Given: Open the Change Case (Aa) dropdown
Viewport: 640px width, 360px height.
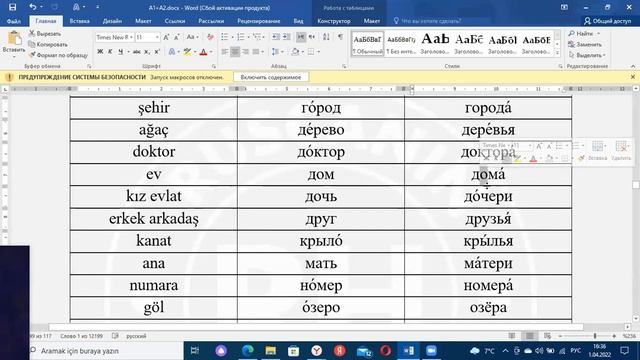Looking at the screenshot, I should [192, 37].
